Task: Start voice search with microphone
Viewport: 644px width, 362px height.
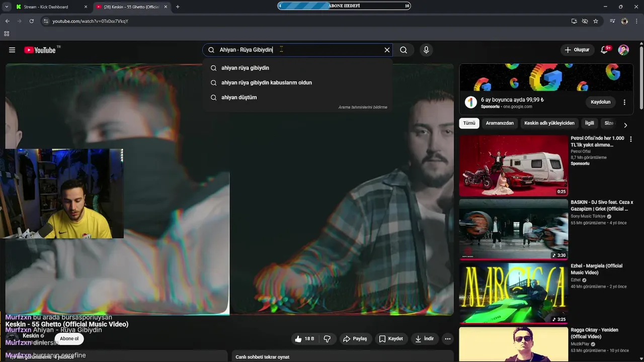Action: tap(426, 50)
